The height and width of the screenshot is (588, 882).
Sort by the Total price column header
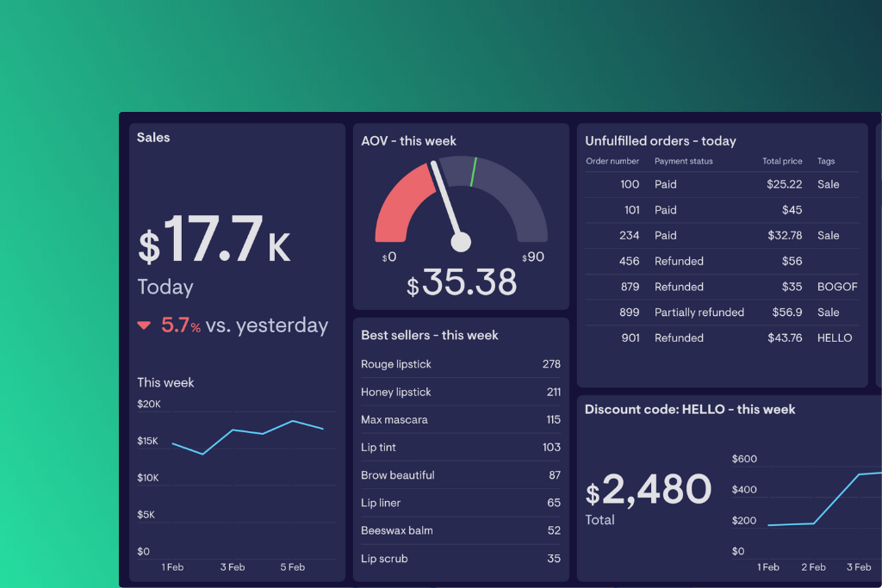[782, 161]
